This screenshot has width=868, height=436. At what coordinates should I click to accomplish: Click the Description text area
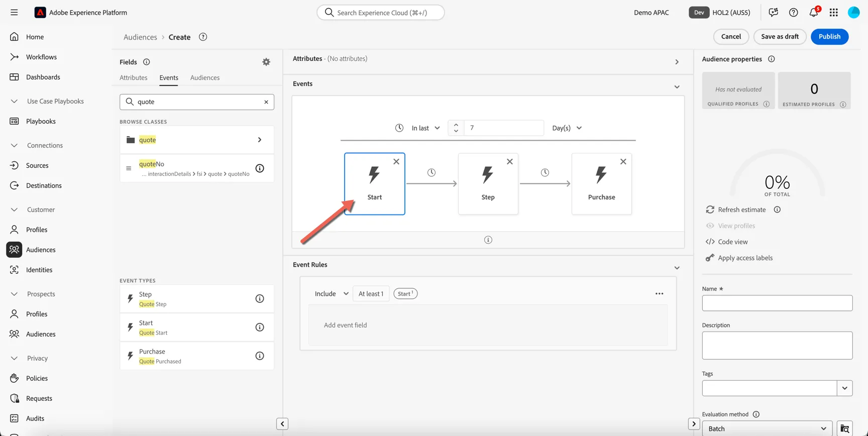pos(777,346)
